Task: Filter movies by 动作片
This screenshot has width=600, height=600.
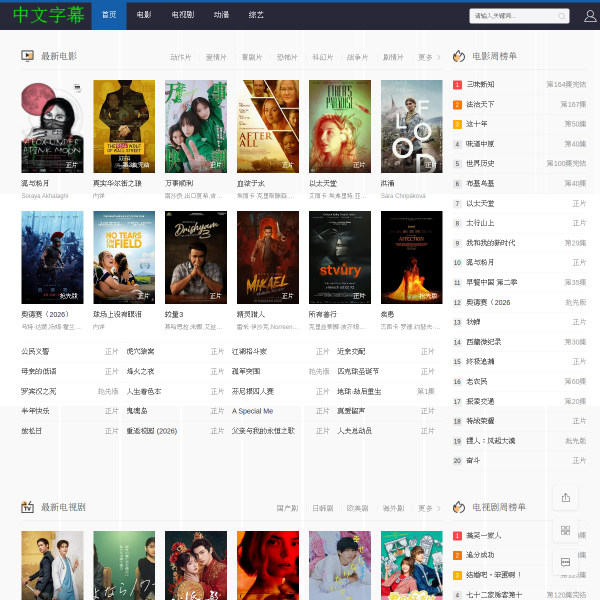Action: (180, 57)
